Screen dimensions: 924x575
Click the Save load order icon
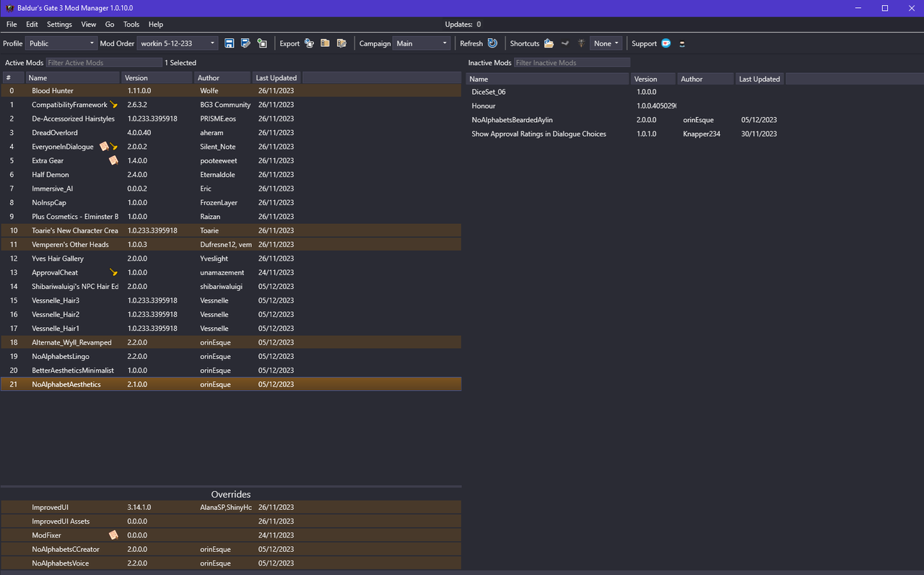pos(229,43)
